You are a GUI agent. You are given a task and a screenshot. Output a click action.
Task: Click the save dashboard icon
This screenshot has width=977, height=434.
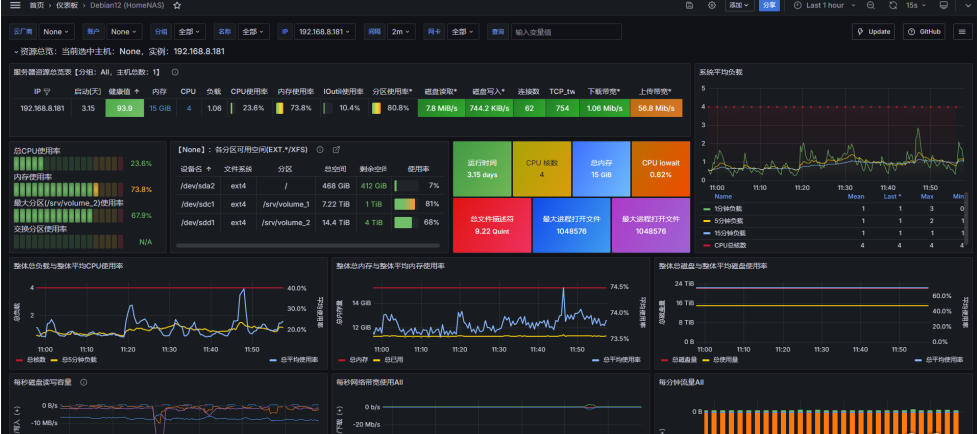(x=689, y=5)
